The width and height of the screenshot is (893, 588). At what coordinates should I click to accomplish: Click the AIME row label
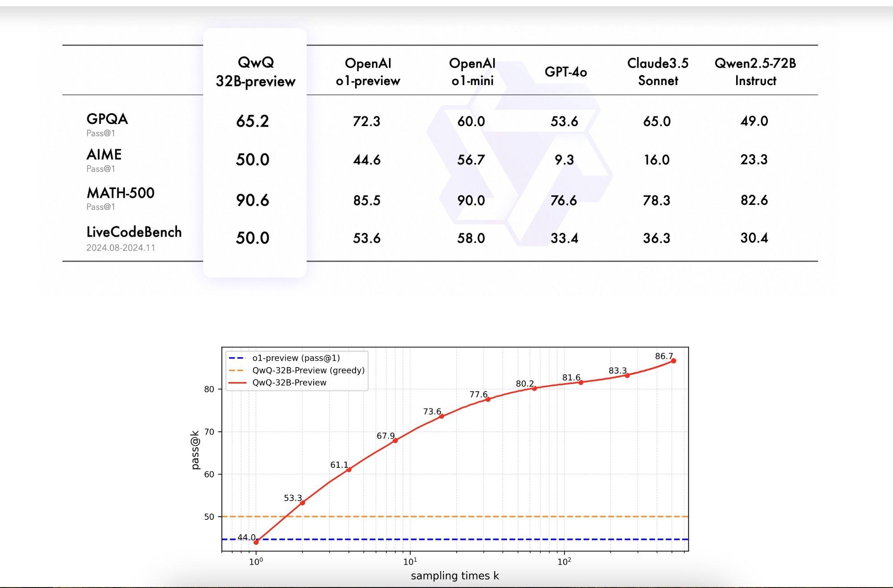click(104, 155)
